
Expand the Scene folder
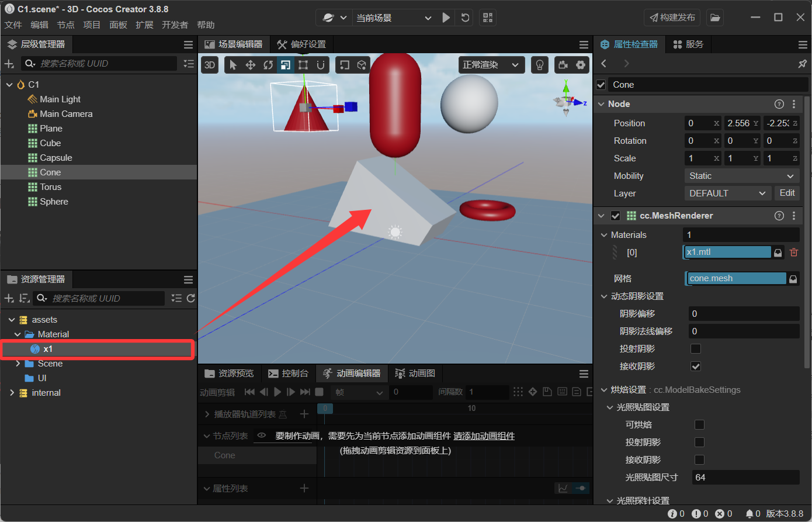tap(18, 364)
